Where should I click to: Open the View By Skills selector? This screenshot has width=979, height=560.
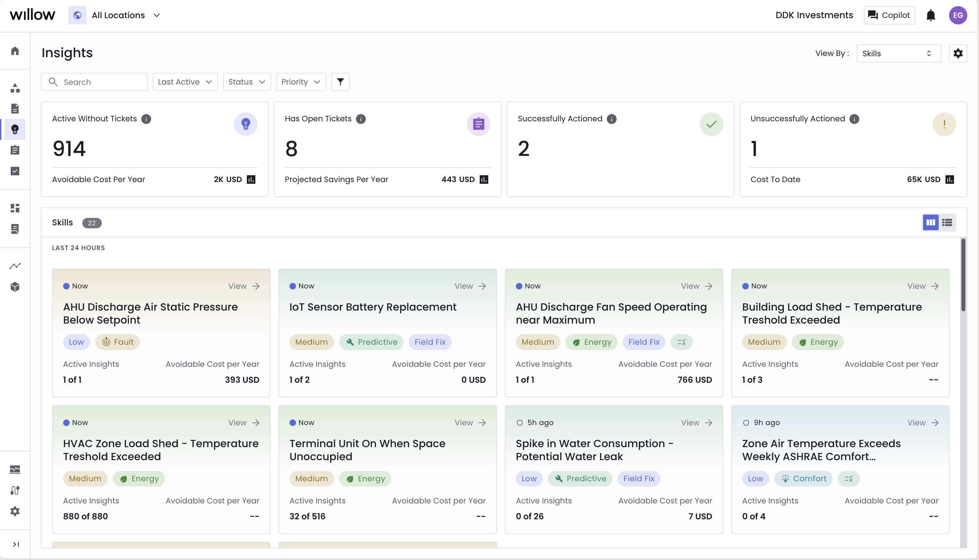pyautogui.click(x=898, y=53)
